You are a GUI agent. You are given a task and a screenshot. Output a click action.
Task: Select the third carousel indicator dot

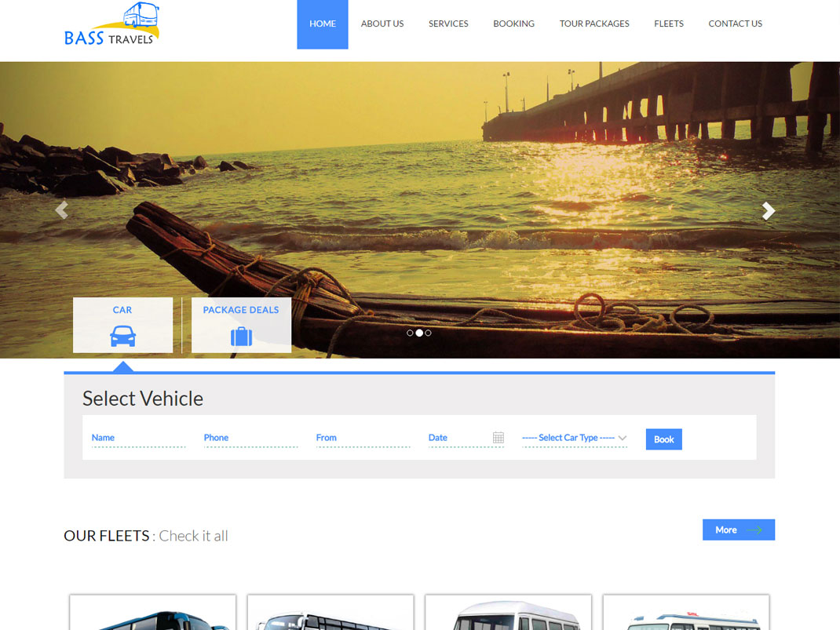pos(428,333)
